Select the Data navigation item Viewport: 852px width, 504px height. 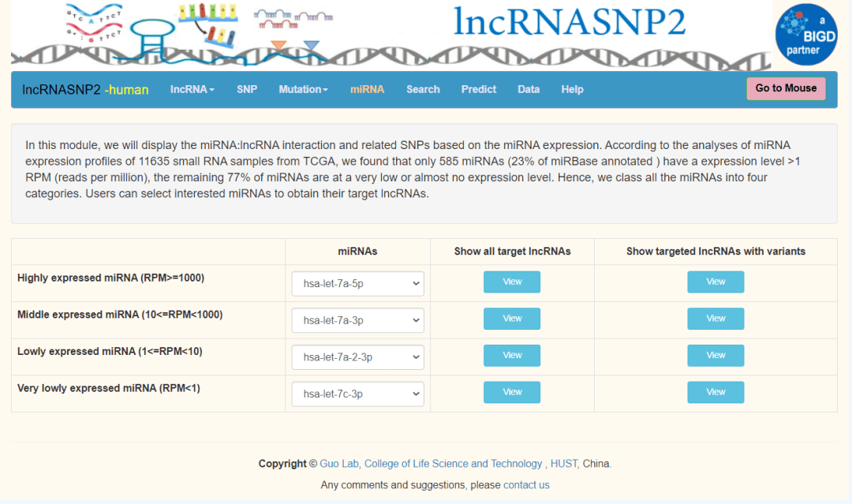click(529, 90)
